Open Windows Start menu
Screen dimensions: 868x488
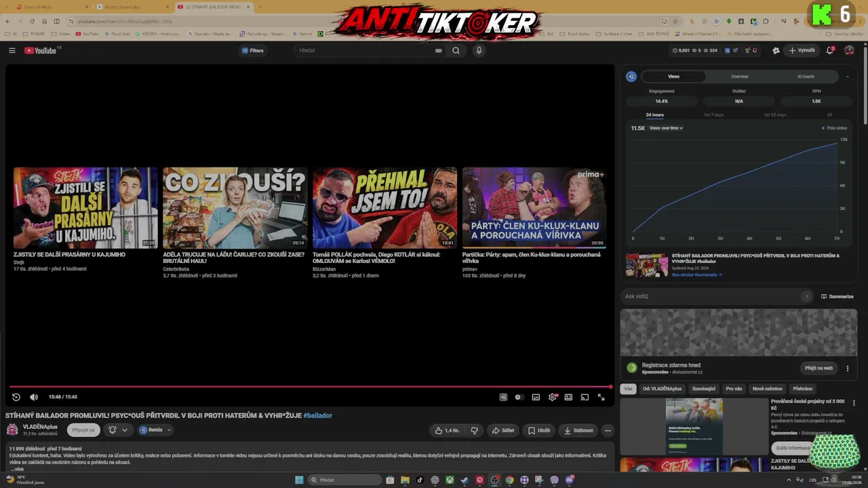pyautogui.click(x=299, y=480)
